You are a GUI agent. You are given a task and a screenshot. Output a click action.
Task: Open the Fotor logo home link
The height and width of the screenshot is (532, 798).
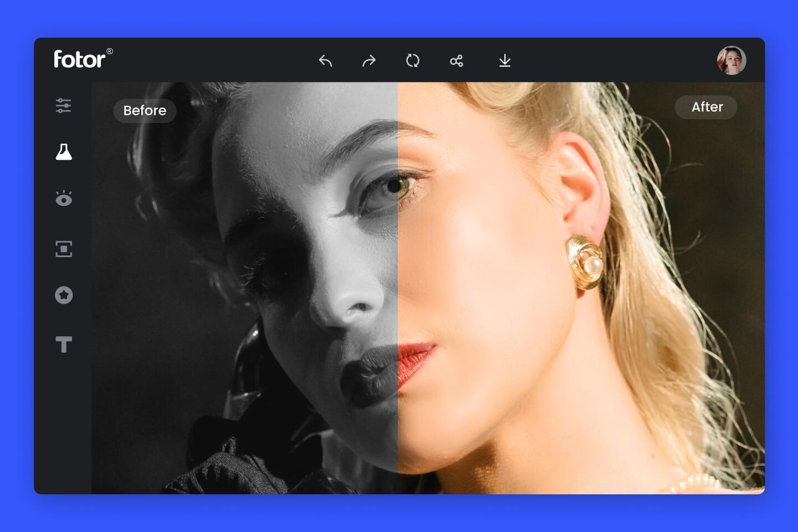click(x=80, y=59)
